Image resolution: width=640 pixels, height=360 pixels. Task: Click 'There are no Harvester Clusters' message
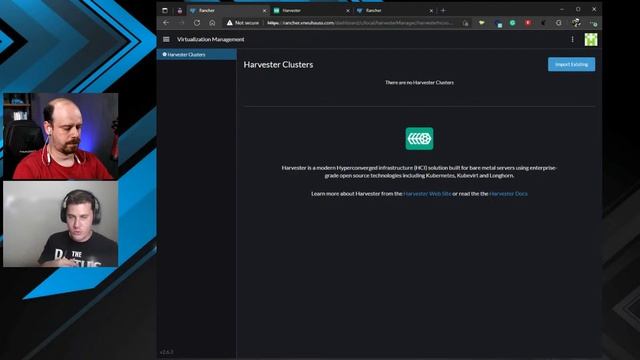[x=419, y=82]
